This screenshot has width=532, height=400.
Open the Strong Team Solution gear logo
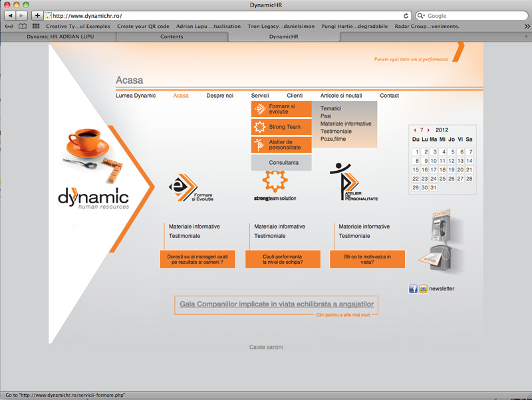point(275,185)
